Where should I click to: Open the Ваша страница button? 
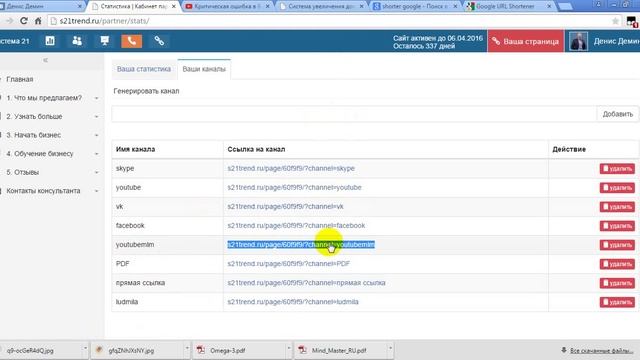pos(525,41)
